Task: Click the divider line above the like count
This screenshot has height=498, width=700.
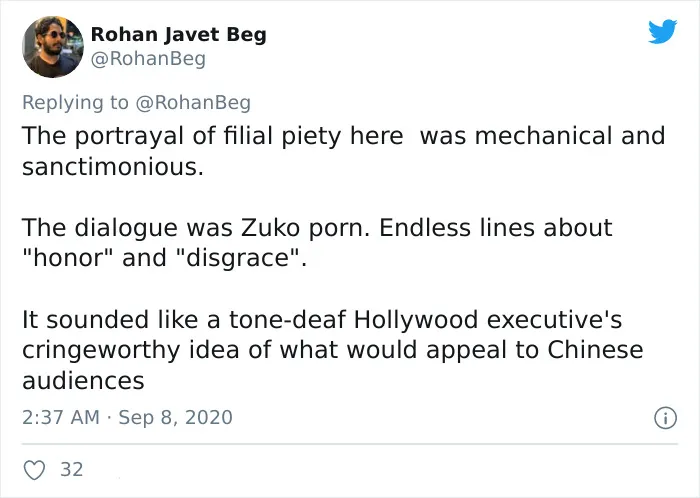Action: click(350, 444)
